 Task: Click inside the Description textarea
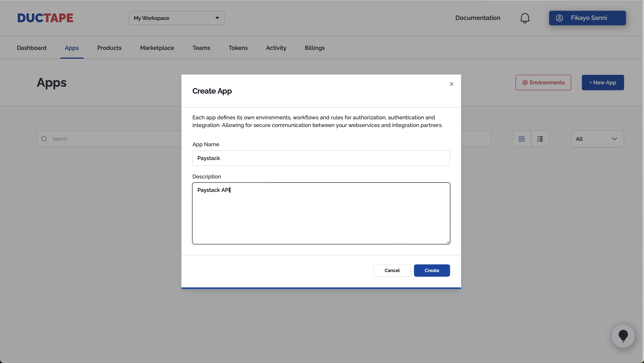(x=321, y=213)
